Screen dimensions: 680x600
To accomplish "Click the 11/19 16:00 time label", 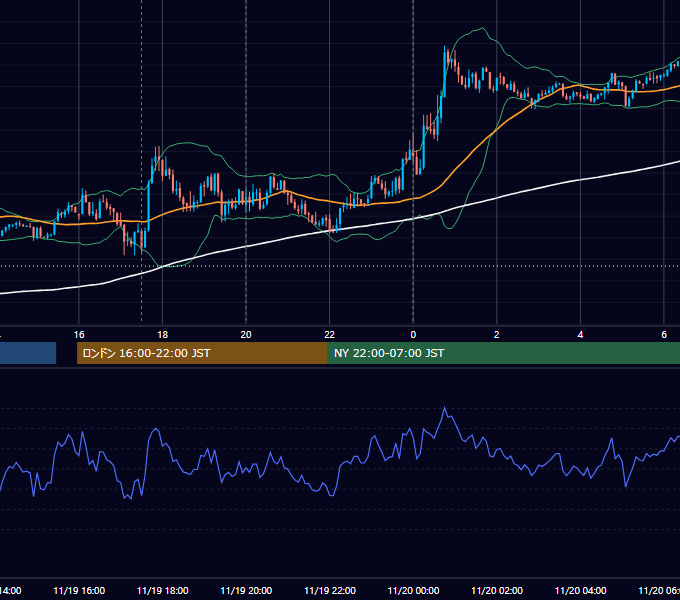I will (x=79, y=590).
